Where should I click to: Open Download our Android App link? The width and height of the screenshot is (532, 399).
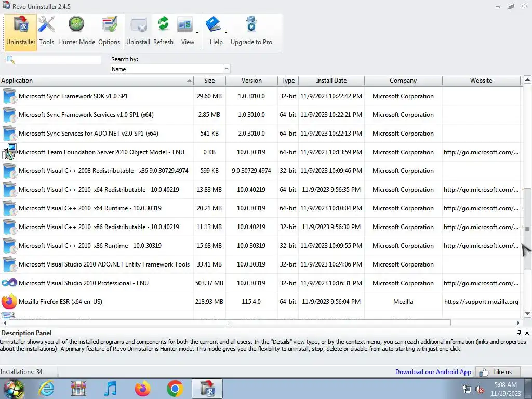433,372
